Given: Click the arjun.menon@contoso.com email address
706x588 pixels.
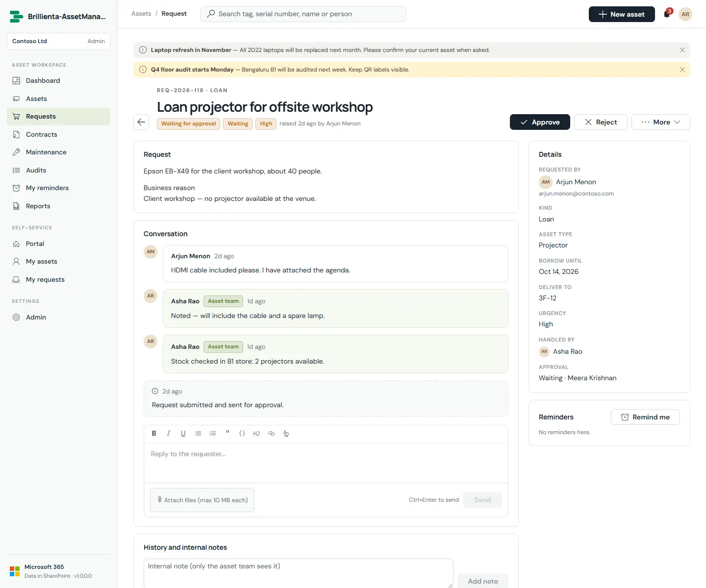Looking at the screenshot, I should (x=576, y=194).
